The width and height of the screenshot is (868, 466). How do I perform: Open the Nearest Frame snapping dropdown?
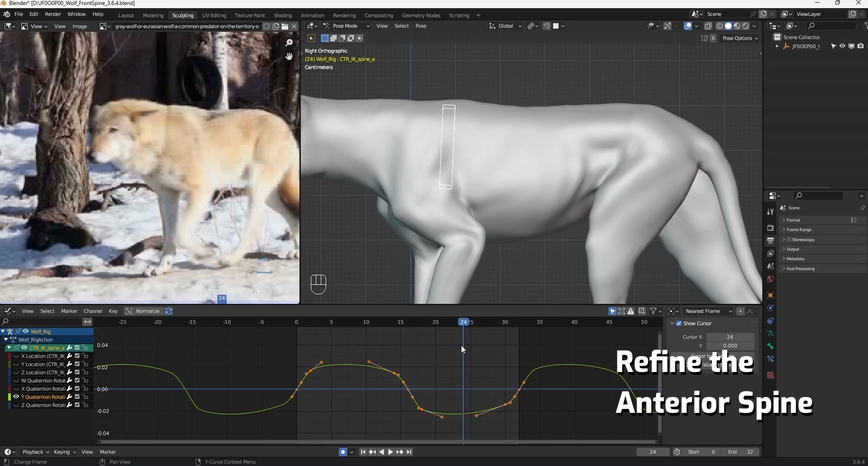click(x=708, y=311)
